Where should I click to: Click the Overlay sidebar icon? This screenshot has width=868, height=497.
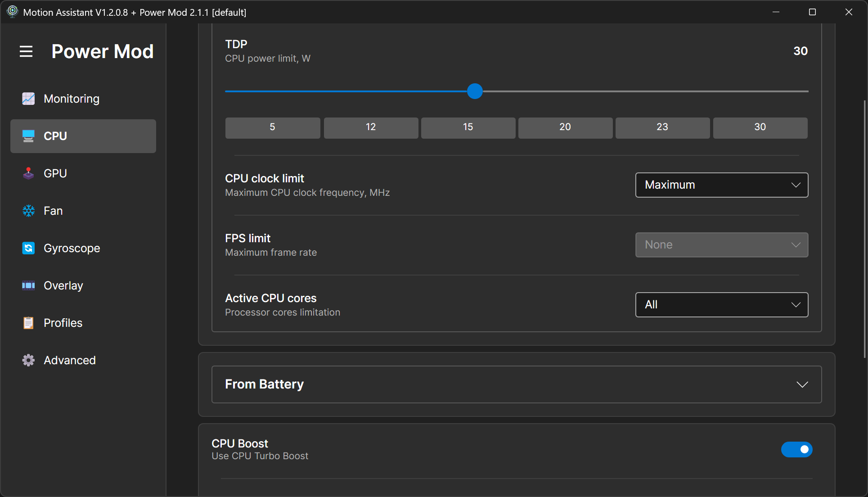pyautogui.click(x=28, y=285)
